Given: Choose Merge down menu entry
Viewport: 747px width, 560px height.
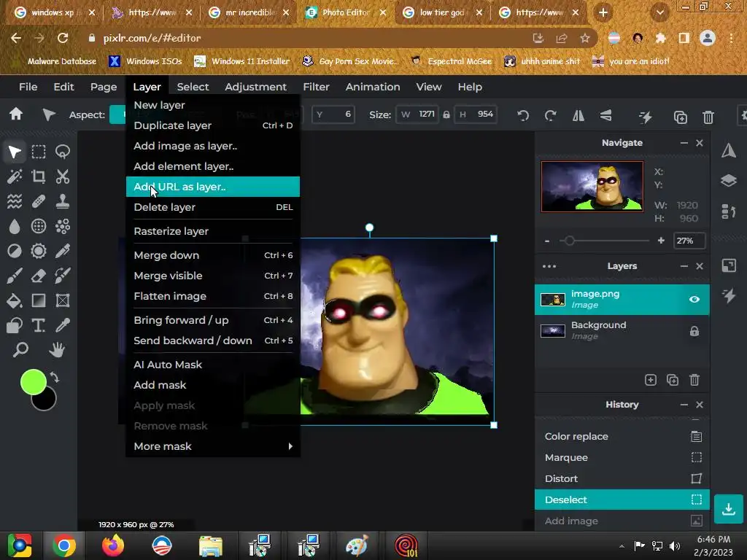Looking at the screenshot, I should click(x=213, y=254).
